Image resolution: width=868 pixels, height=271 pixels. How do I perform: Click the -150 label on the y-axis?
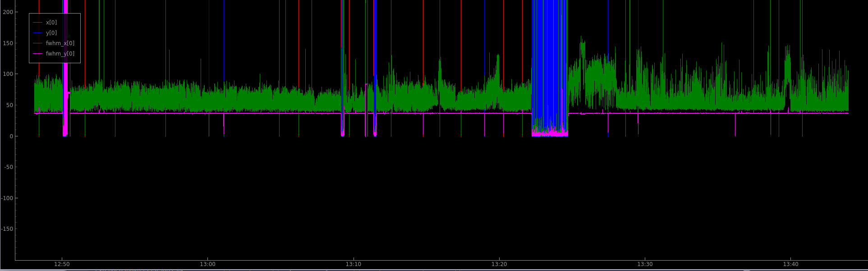coord(7,229)
